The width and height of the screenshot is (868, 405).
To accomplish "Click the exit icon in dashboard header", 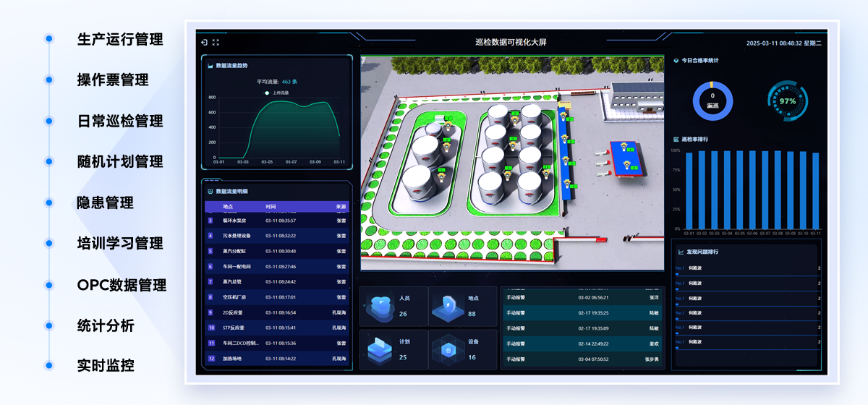I will coord(205,43).
